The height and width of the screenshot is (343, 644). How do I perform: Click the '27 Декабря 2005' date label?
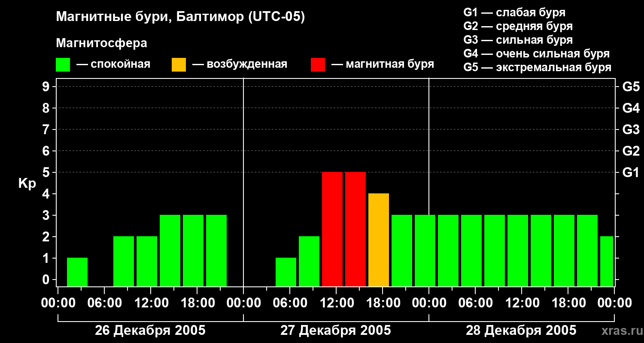(336, 331)
